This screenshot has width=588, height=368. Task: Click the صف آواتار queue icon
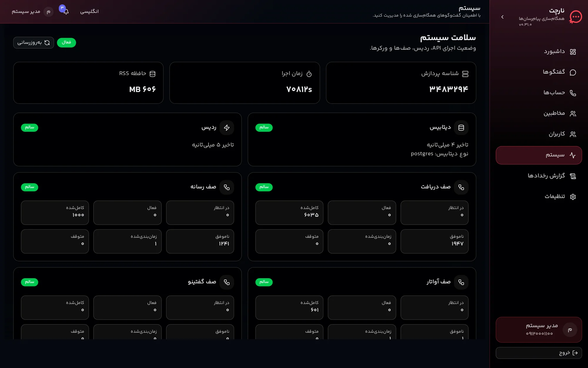click(x=461, y=282)
